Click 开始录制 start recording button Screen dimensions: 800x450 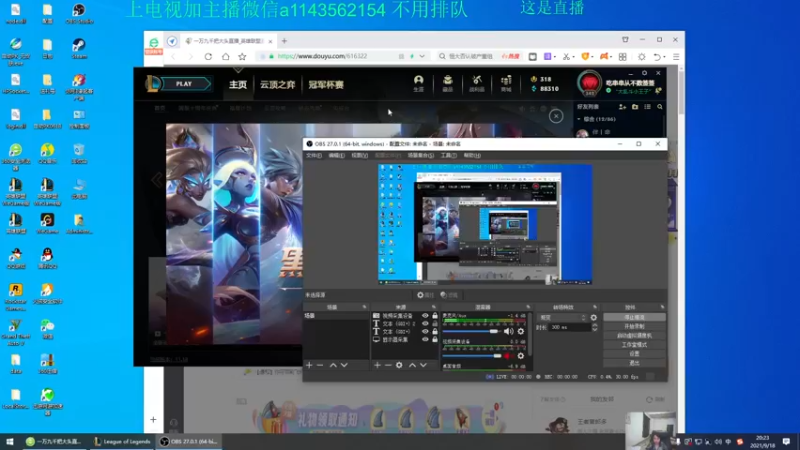[634, 327]
